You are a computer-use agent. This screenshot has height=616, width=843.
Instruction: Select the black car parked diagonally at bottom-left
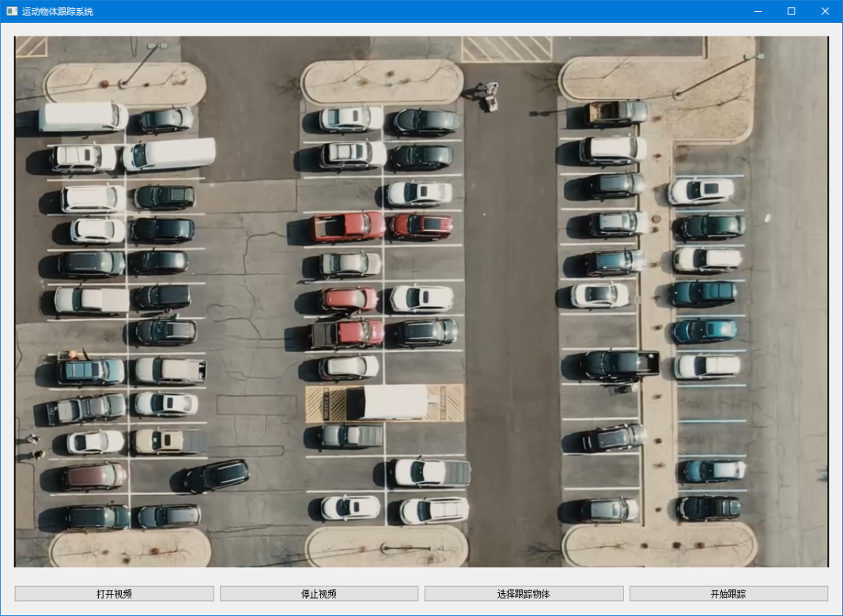217,475
